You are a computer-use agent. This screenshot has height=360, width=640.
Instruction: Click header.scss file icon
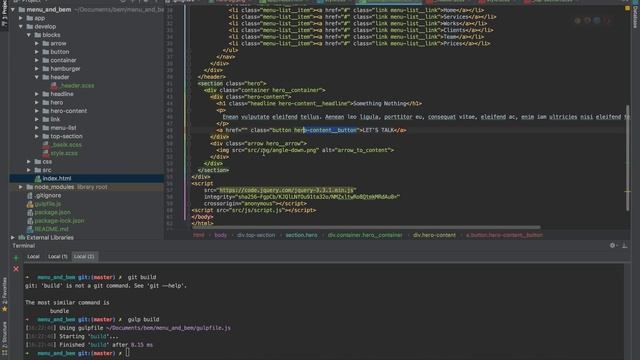click(x=54, y=86)
